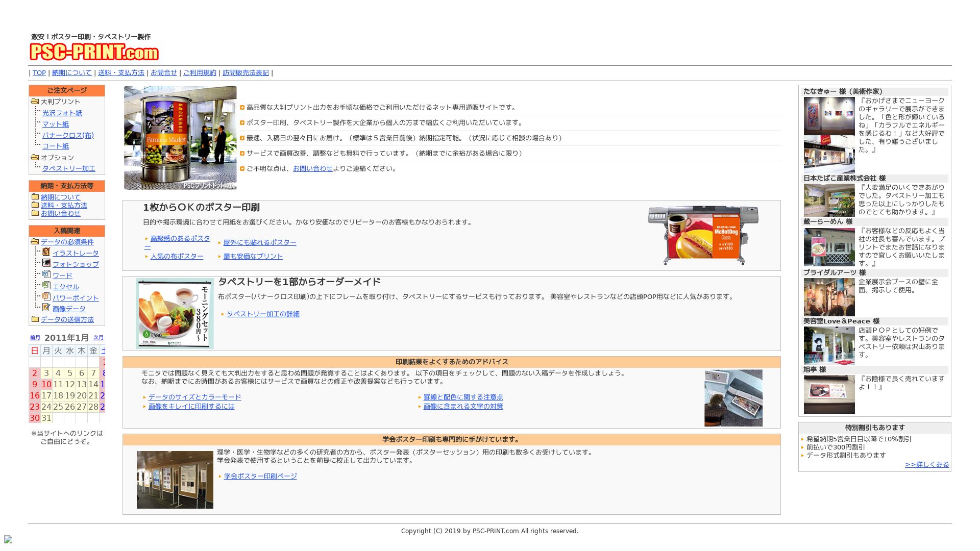Go to 前月 in calendar
980x551 pixels.
point(35,338)
